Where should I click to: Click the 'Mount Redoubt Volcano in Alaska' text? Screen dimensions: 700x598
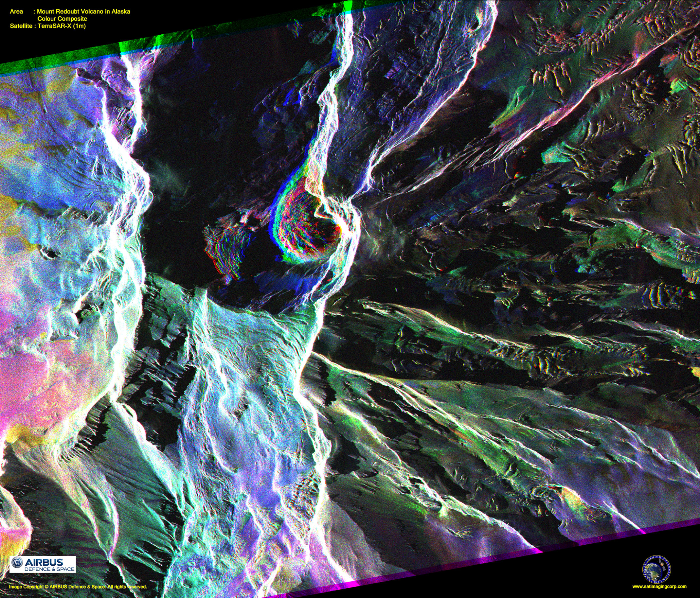[x=83, y=11]
